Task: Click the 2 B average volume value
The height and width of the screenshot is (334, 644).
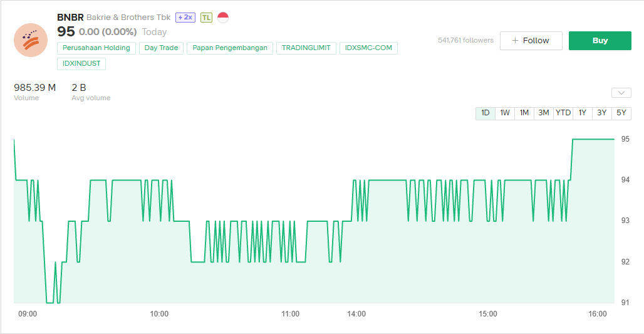Action: pos(79,88)
